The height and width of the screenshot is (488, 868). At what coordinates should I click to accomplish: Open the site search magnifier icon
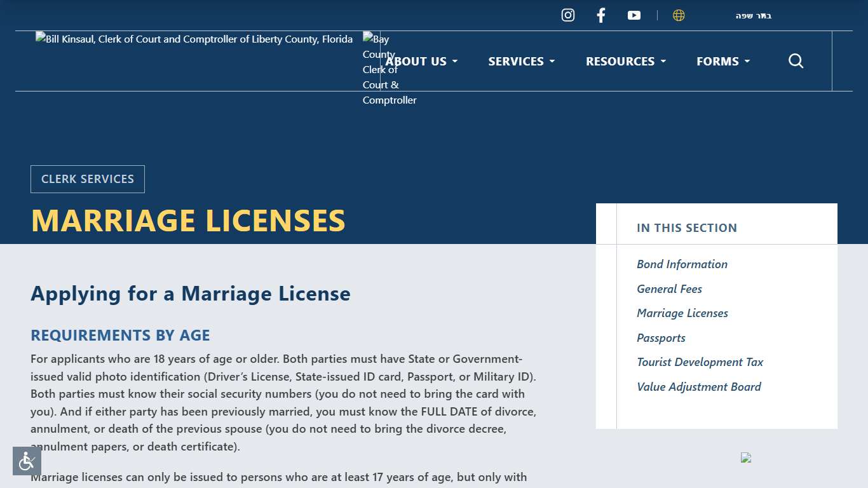point(796,61)
